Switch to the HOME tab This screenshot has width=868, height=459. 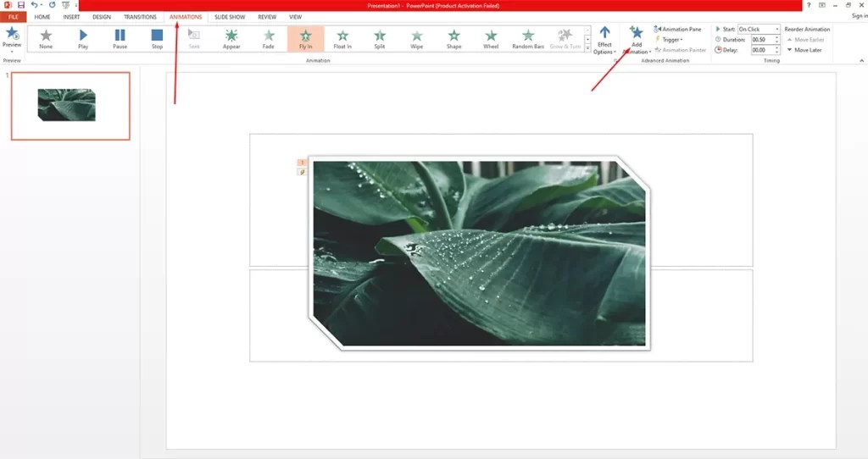(x=42, y=17)
